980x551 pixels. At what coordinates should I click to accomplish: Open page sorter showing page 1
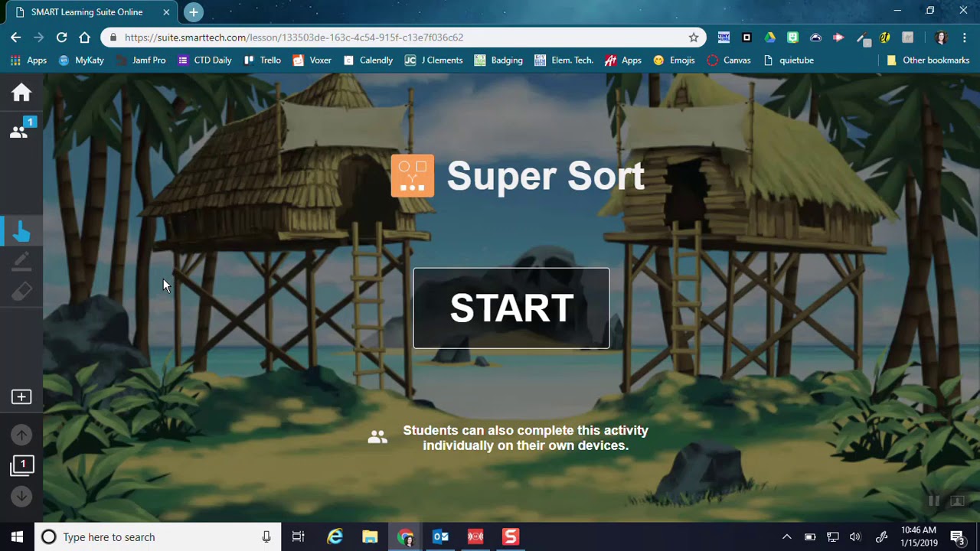(x=21, y=465)
